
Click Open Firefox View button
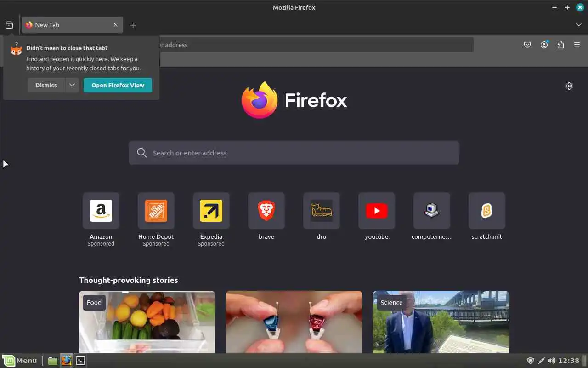(118, 85)
